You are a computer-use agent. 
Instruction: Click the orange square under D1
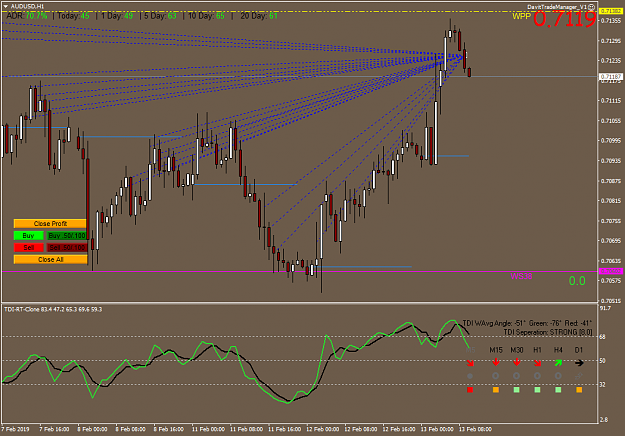(579, 390)
